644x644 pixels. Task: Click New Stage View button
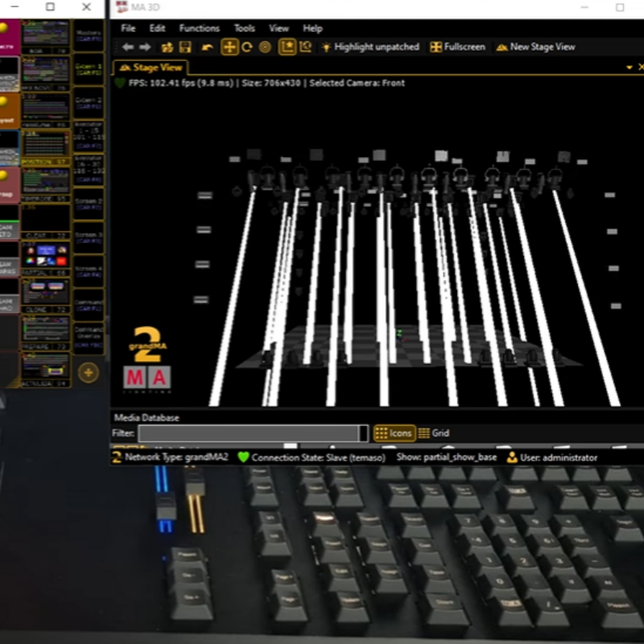(x=535, y=47)
